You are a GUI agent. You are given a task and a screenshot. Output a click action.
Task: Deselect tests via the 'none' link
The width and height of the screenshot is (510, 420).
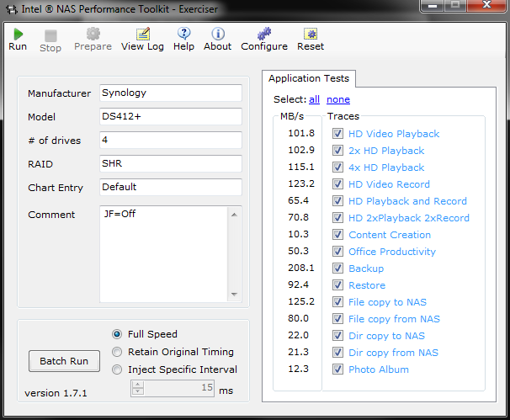[x=338, y=99]
